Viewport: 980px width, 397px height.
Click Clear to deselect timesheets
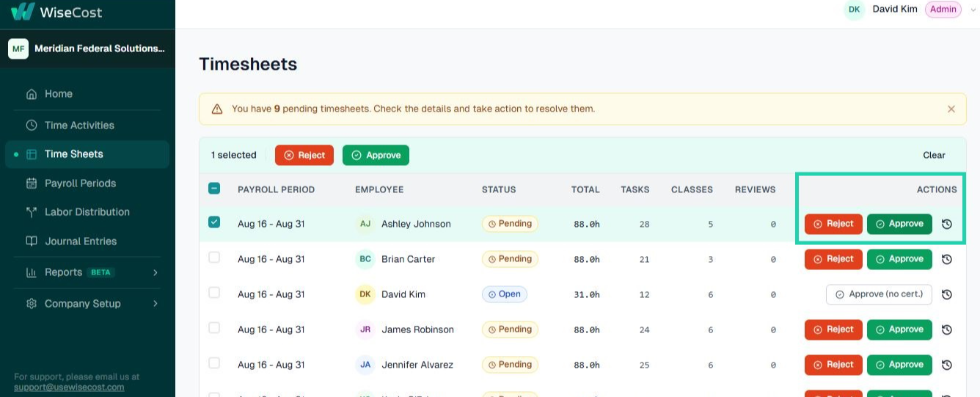coord(934,155)
